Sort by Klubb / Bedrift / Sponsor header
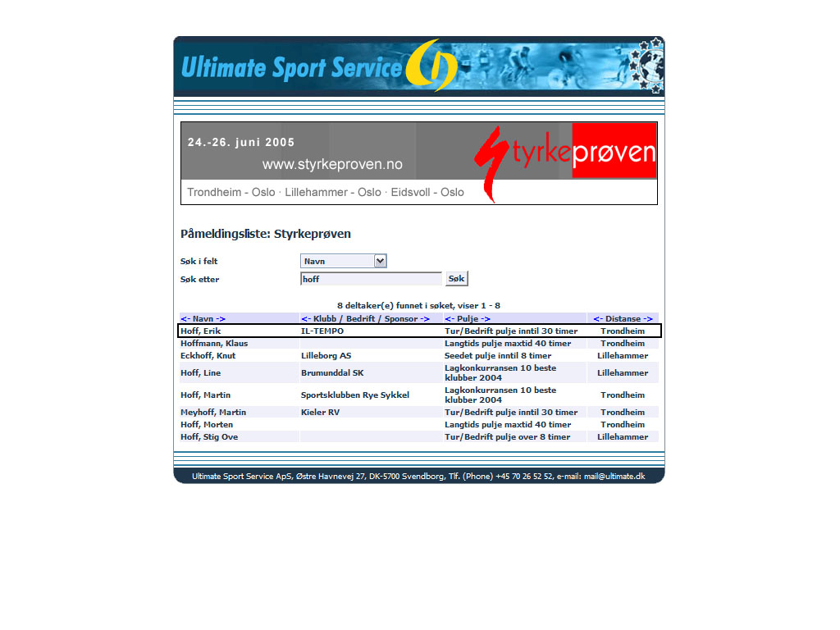 point(365,319)
